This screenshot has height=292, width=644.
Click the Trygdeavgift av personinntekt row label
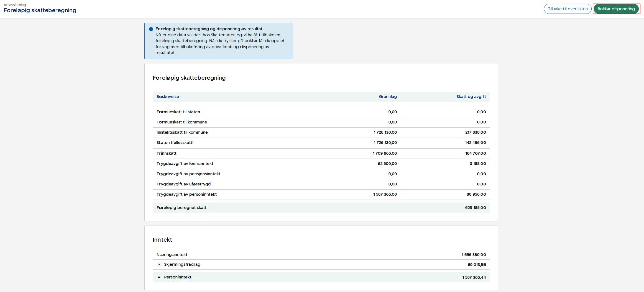point(187,194)
